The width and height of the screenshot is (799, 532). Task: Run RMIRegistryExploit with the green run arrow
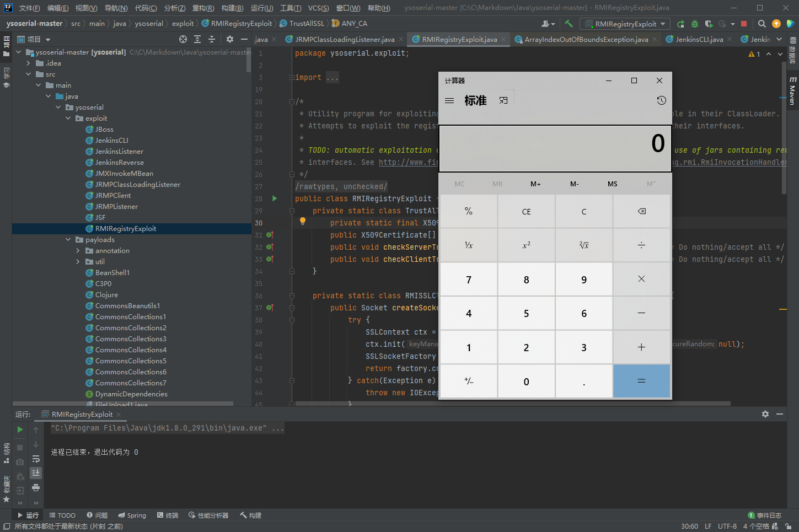[681, 24]
